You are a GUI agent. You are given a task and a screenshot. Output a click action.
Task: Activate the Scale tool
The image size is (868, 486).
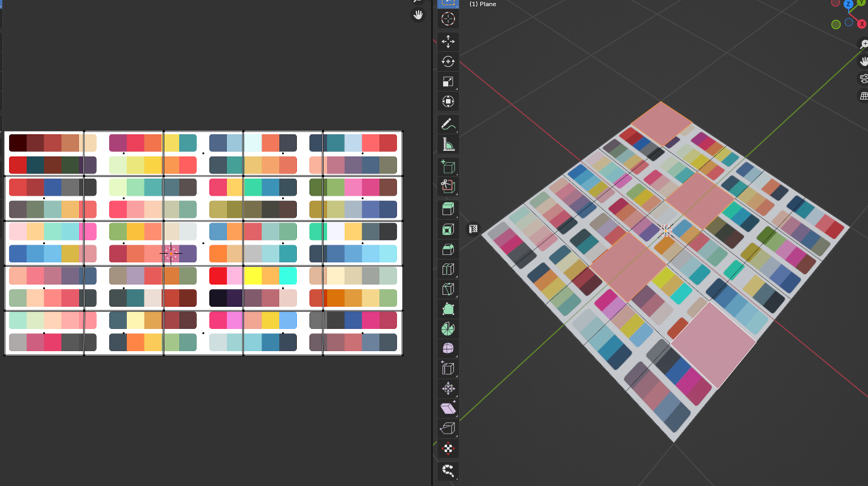click(x=448, y=81)
